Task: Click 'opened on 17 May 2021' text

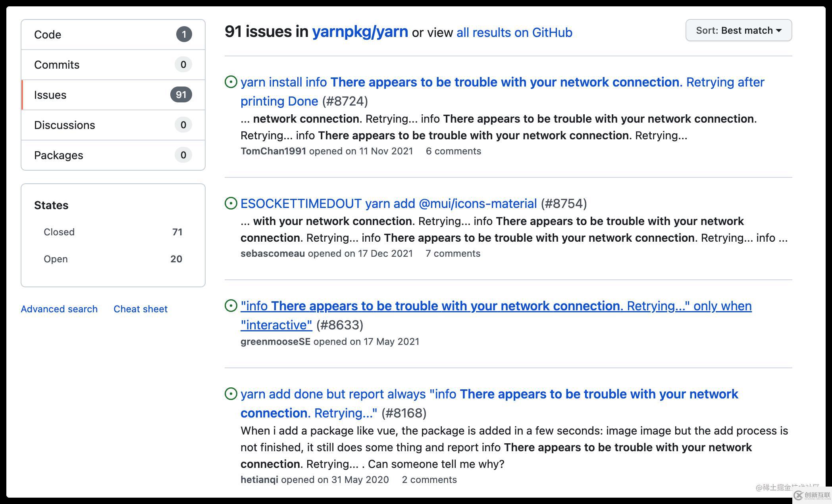Action: 366,341
